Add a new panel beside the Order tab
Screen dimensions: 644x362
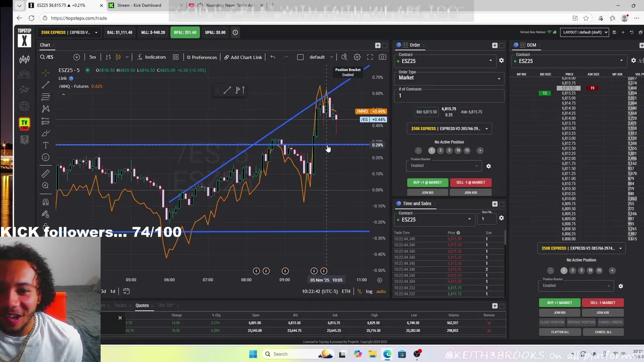pos(495,45)
